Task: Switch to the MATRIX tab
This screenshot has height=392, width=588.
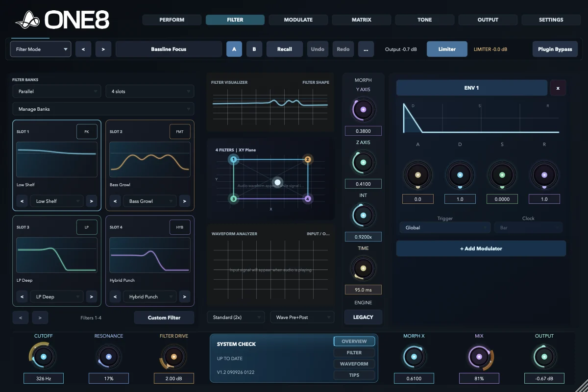Action: [362, 20]
